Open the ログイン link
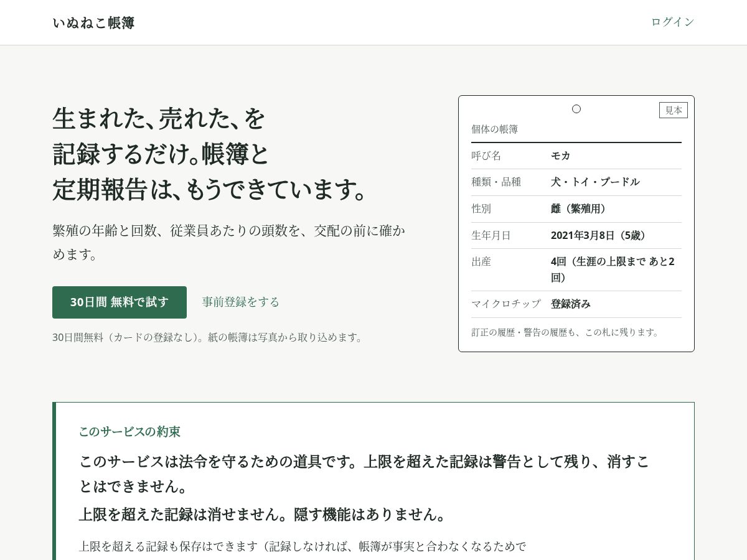Viewport: 747px width, 560px height. [672, 22]
